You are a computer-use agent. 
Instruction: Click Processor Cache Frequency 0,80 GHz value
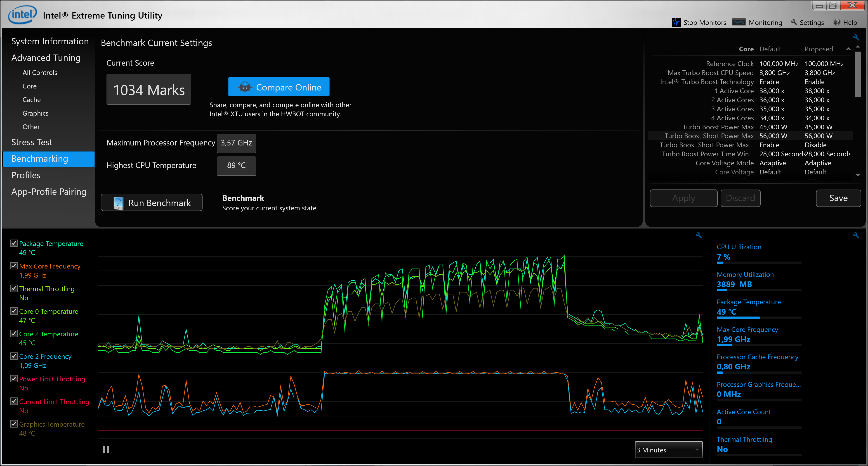733,366
